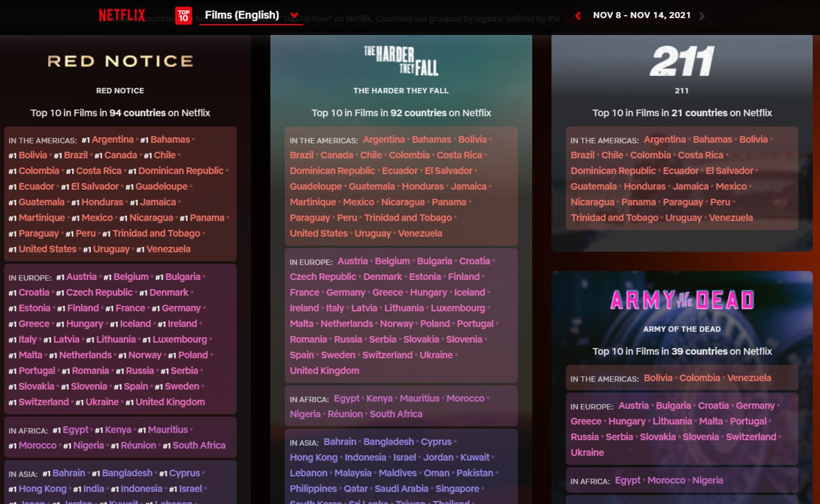
Task: Click #1 Bangladesh under Red Notice
Action: coord(122,473)
